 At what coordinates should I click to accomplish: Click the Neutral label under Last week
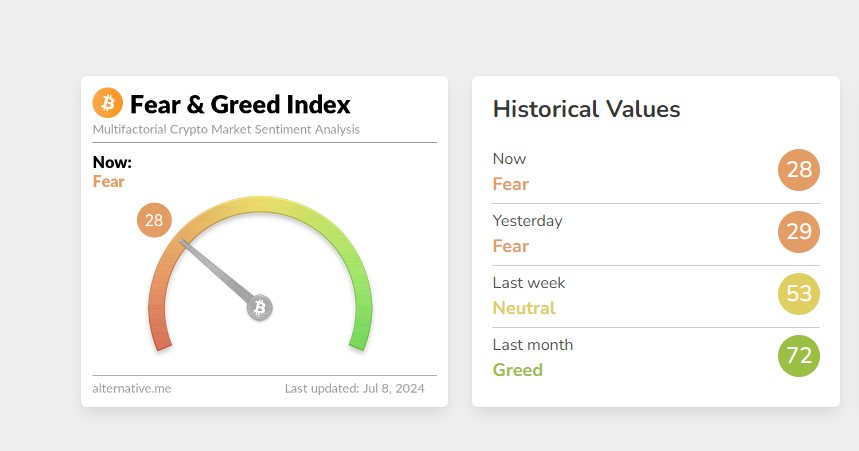click(523, 308)
